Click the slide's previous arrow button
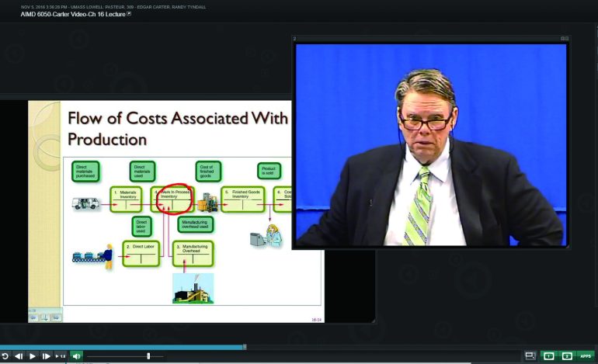The width and height of the screenshot is (598, 364). [33, 317]
